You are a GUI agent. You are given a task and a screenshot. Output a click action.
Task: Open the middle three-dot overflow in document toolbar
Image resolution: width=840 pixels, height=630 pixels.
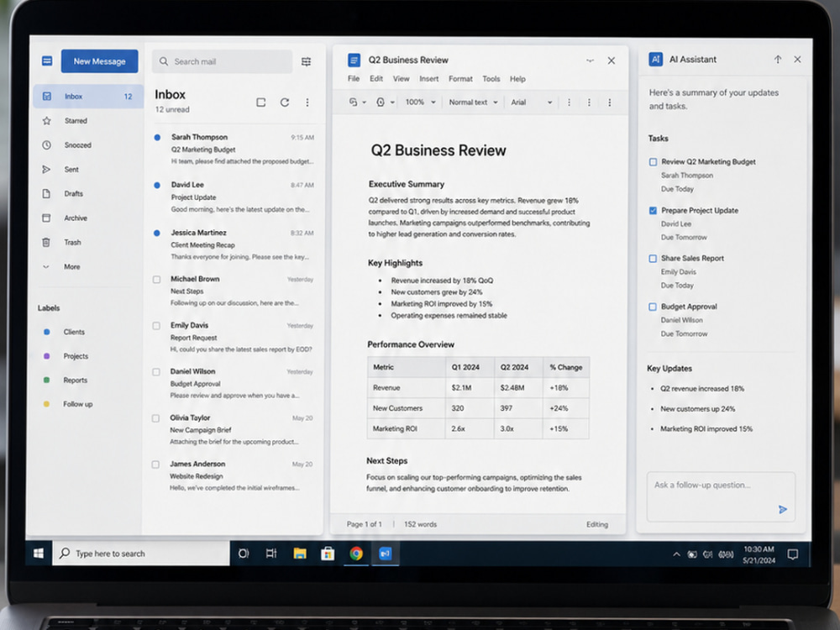(x=590, y=102)
